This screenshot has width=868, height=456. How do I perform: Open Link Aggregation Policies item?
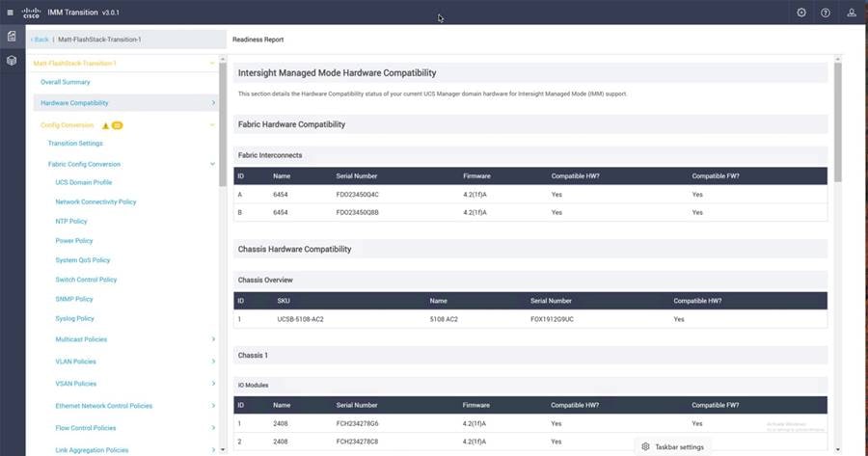(x=92, y=450)
